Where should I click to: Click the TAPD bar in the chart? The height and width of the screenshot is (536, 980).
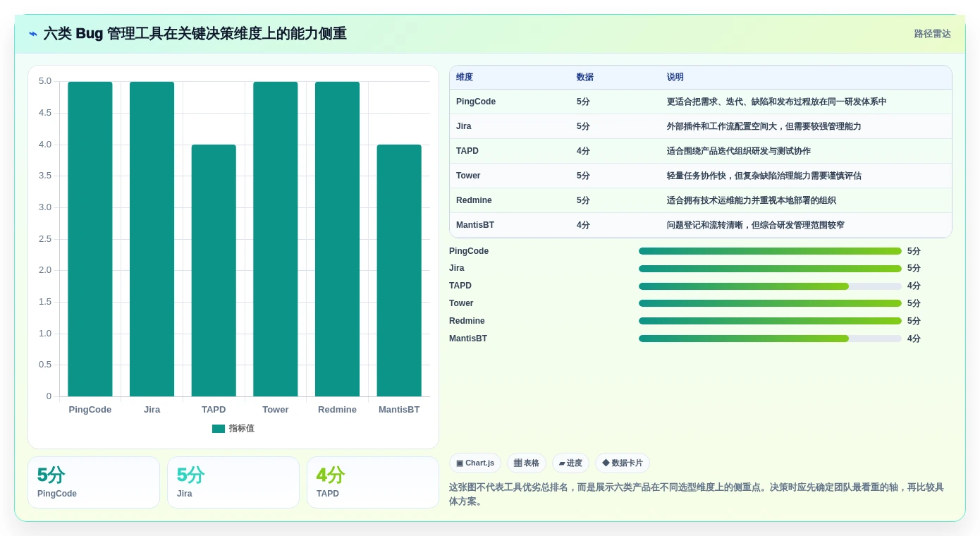[x=214, y=270]
